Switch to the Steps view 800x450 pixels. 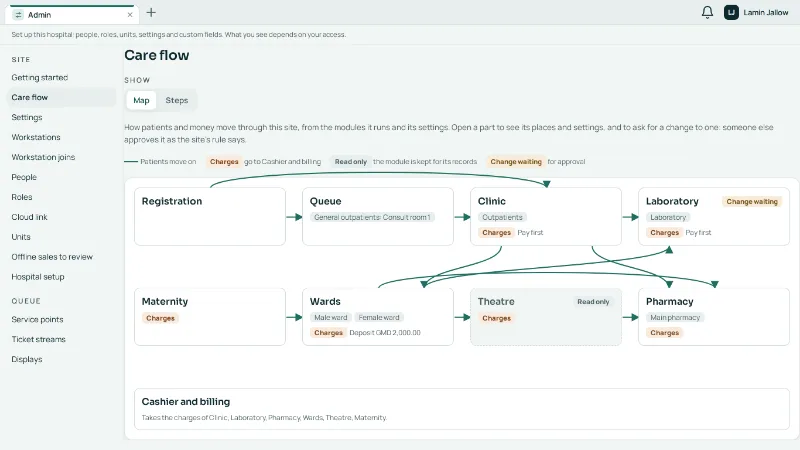(x=177, y=100)
